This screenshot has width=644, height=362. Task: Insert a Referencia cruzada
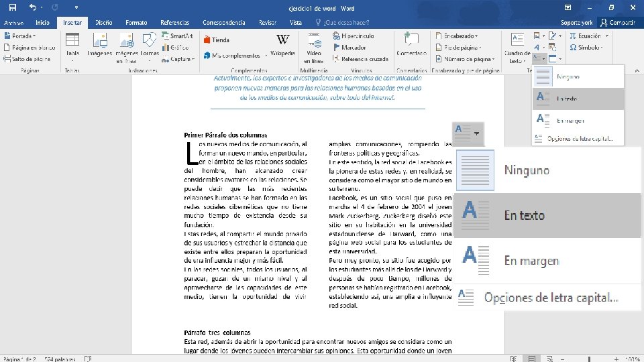(360, 59)
